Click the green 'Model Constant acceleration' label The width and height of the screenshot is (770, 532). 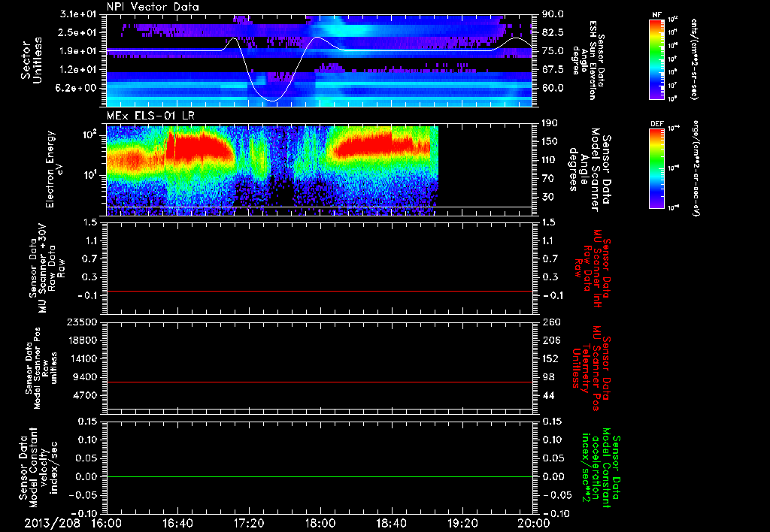[x=602, y=467]
